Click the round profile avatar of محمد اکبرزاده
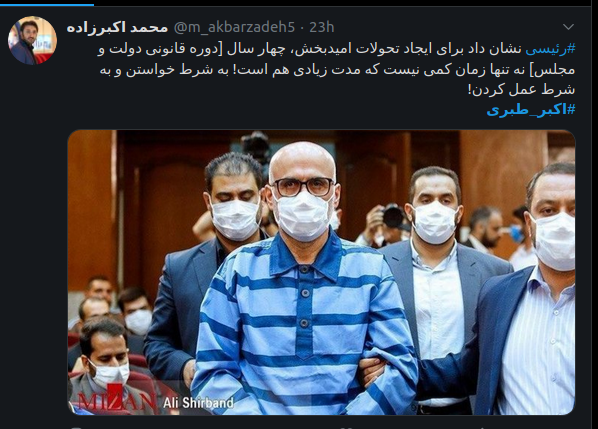Viewport: 598px width, 429px height. [x=32, y=40]
